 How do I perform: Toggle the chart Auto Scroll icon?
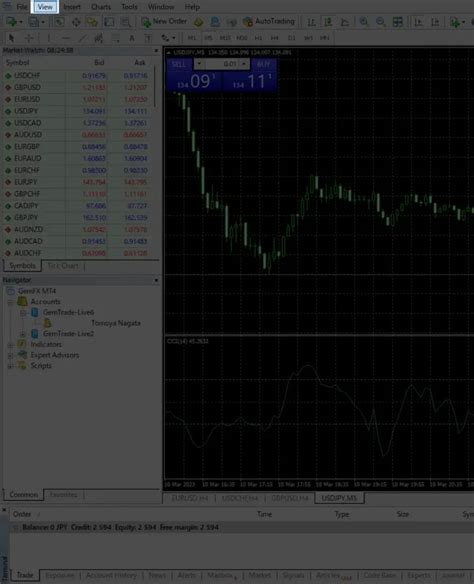[419, 22]
